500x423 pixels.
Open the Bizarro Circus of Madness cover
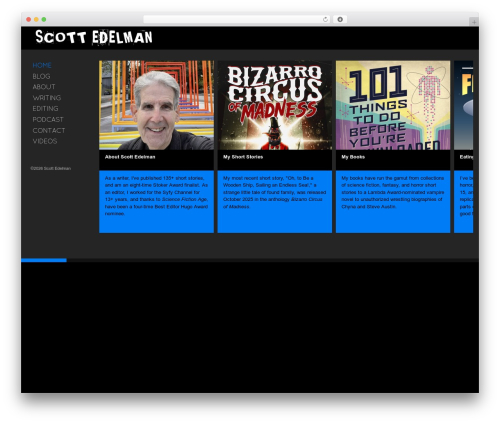[x=275, y=105]
